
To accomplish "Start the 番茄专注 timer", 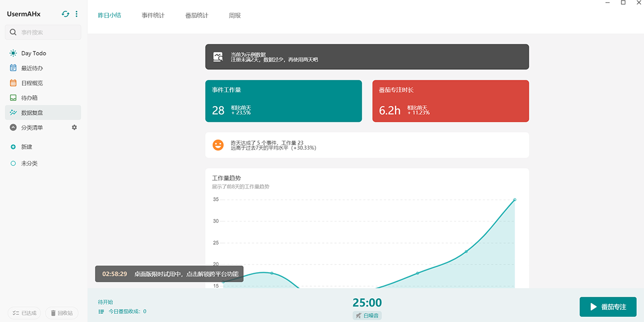I will 608,307.
